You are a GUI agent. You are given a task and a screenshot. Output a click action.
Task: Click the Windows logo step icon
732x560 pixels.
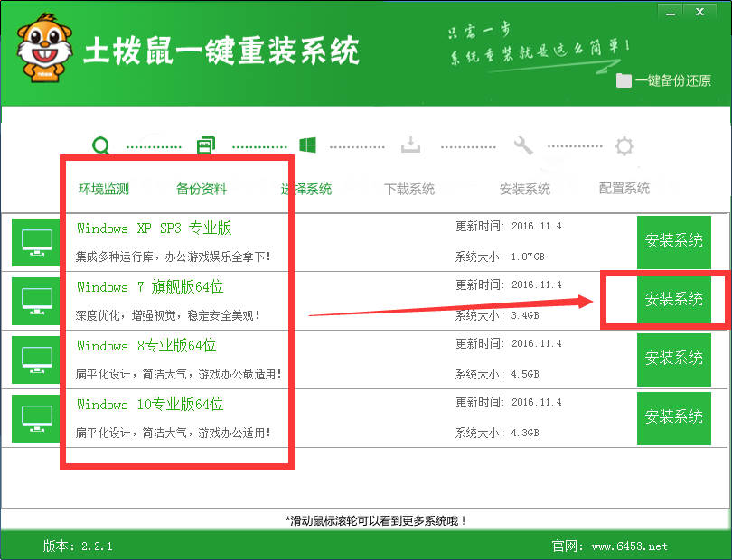(x=307, y=146)
